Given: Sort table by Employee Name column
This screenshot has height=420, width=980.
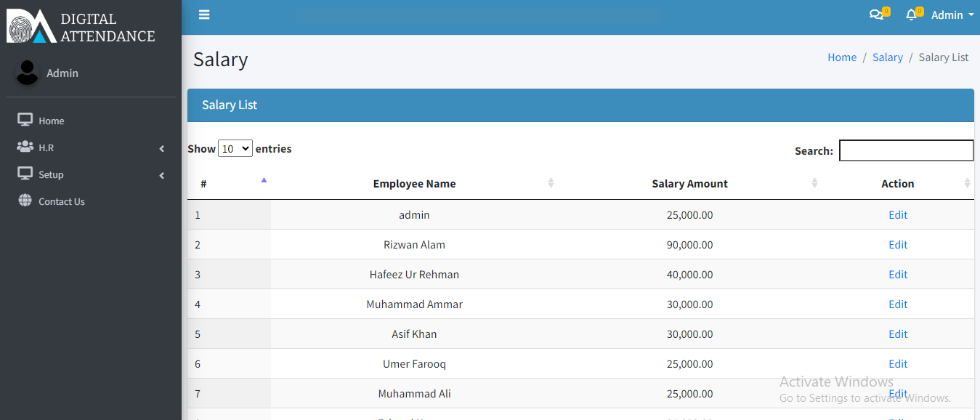Looking at the screenshot, I should pos(414,184).
